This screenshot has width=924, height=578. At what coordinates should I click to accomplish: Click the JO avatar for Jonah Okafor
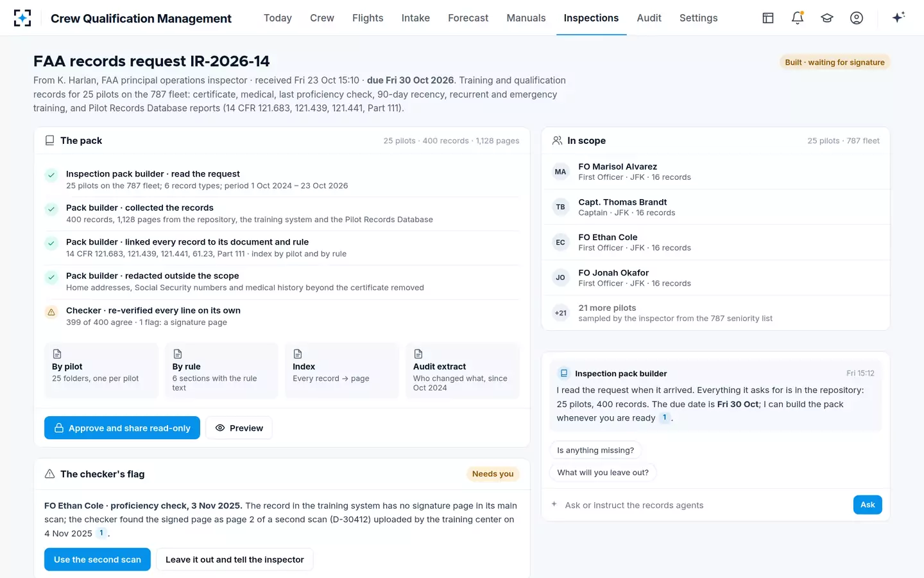coord(560,277)
